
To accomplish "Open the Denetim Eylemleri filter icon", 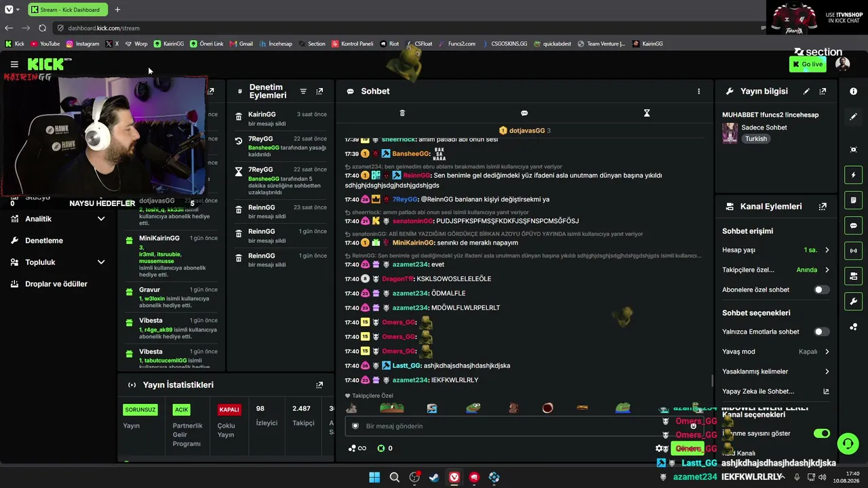I will click(x=303, y=91).
